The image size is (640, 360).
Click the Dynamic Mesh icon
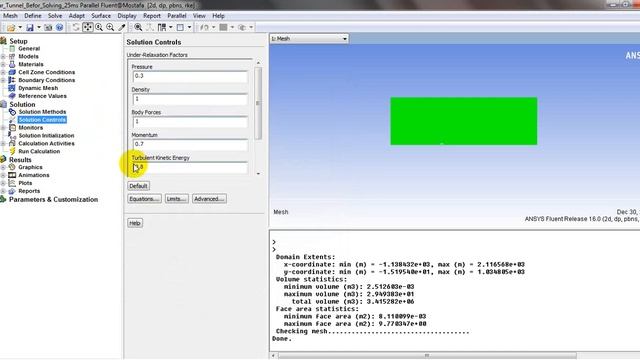(x=12, y=88)
